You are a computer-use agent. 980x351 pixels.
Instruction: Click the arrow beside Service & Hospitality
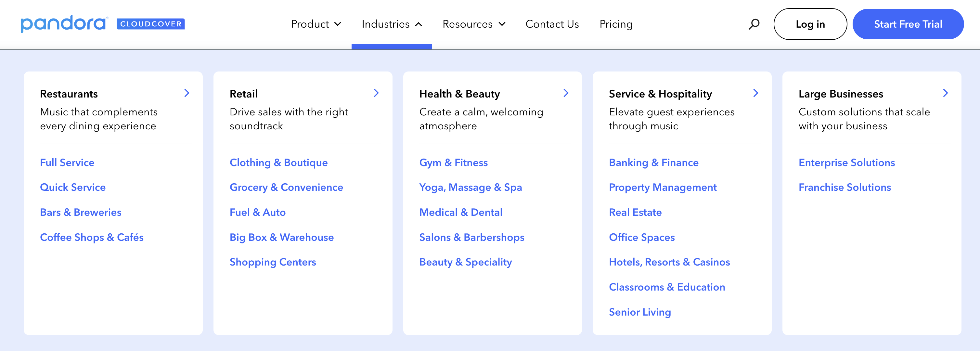coord(755,93)
